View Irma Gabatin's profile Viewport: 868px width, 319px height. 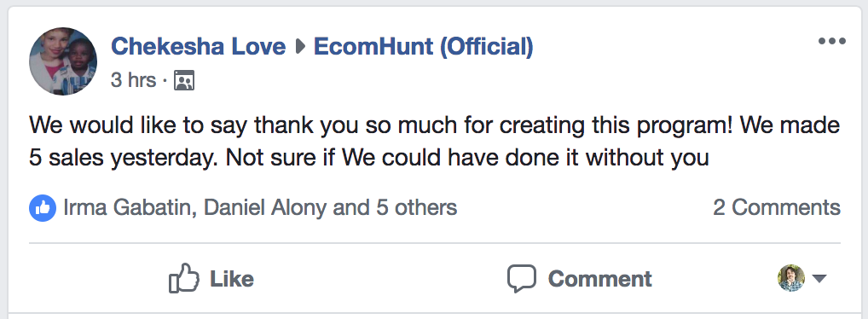pyautogui.click(x=128, y=207)
